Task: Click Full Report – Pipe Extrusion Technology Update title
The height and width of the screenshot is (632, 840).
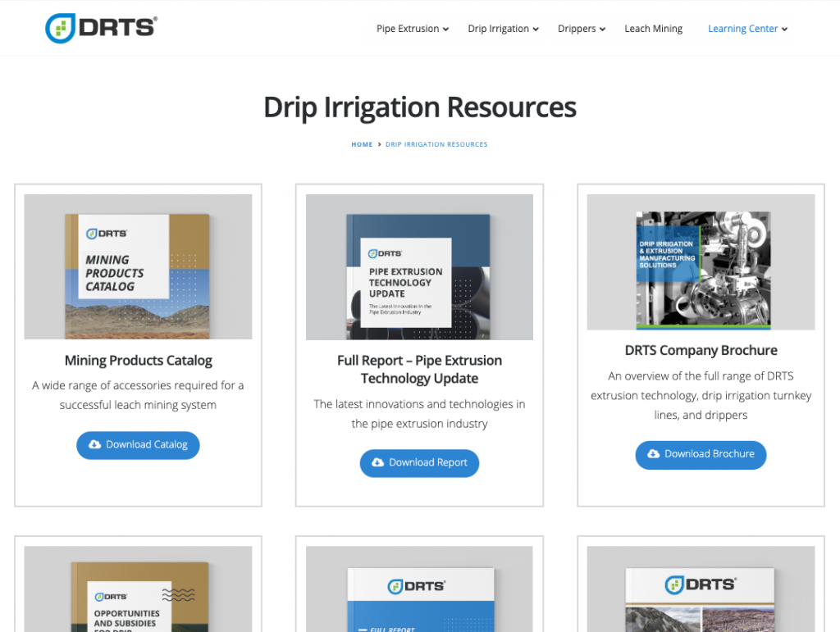Action: tap(419, 370)
